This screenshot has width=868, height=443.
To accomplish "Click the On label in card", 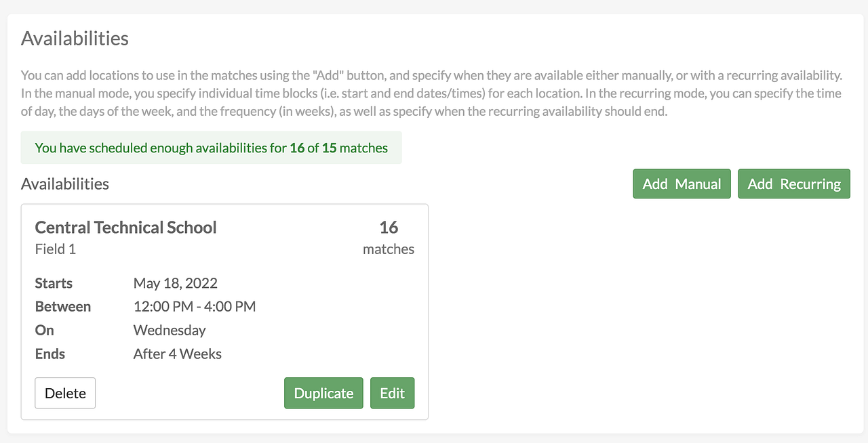I will [45, 331].
